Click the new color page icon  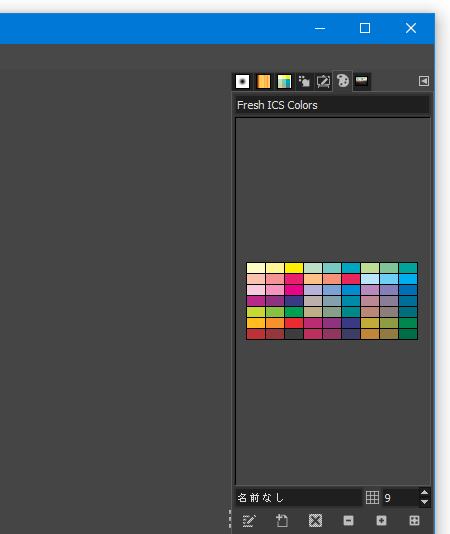[282, 520]
